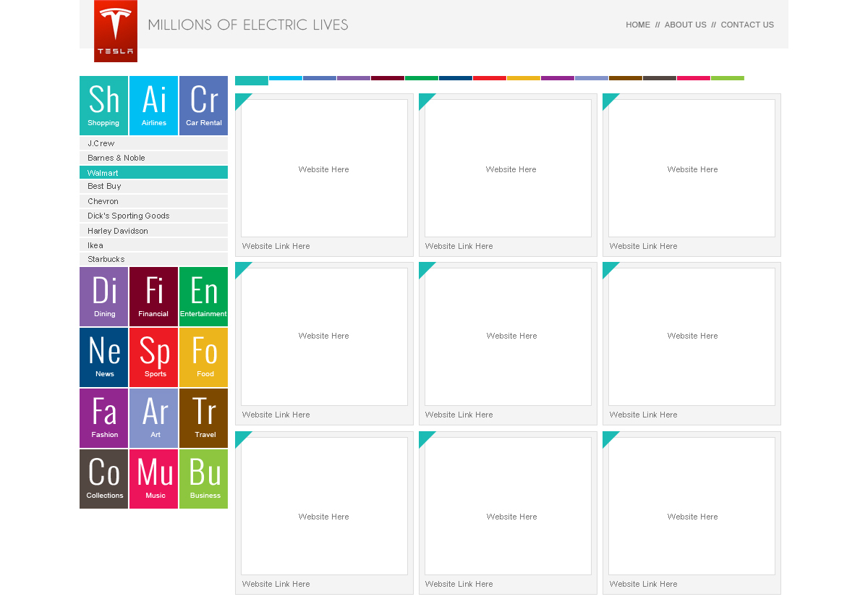Select Chevron in the list
This screenshot has width=868, height=615.
coord(153,201)
